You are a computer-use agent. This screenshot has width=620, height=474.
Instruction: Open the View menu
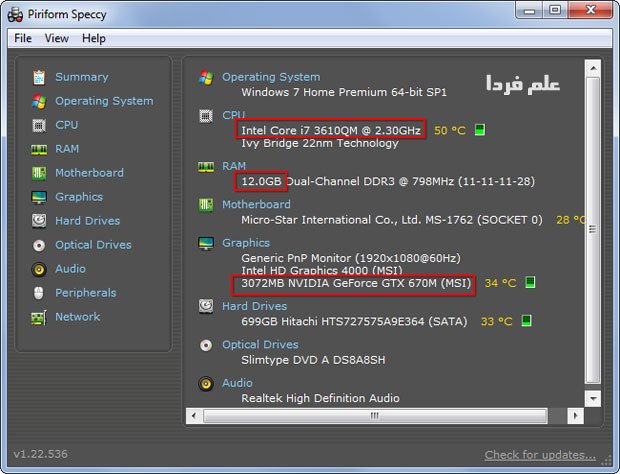(57, 38)
